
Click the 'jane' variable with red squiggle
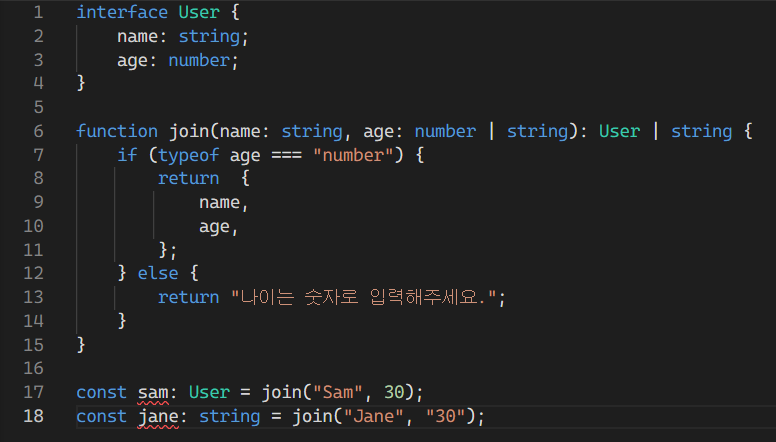click(x=158, y=417)
